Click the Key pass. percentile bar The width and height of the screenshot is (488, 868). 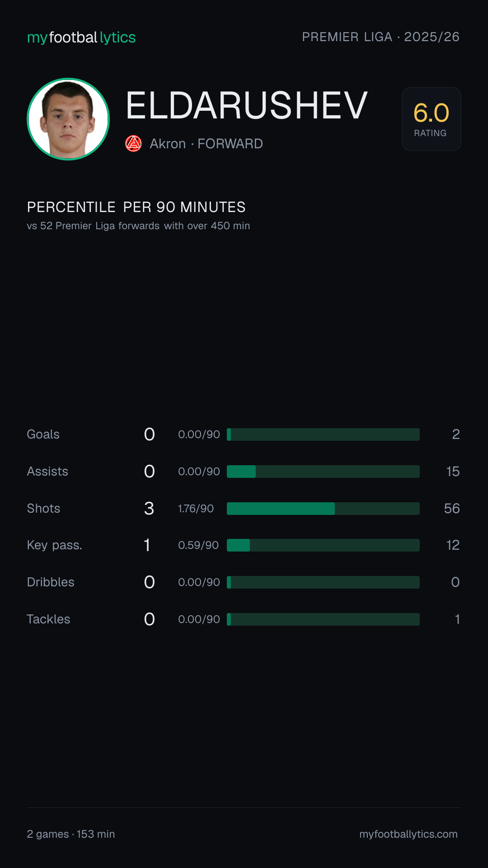[323, 545]
